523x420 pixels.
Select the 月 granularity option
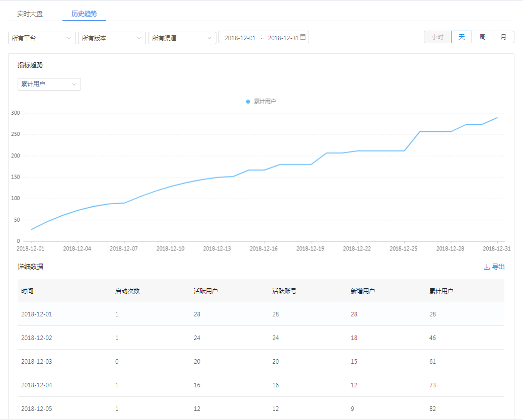pyautogui.click(x=503, y=37)
